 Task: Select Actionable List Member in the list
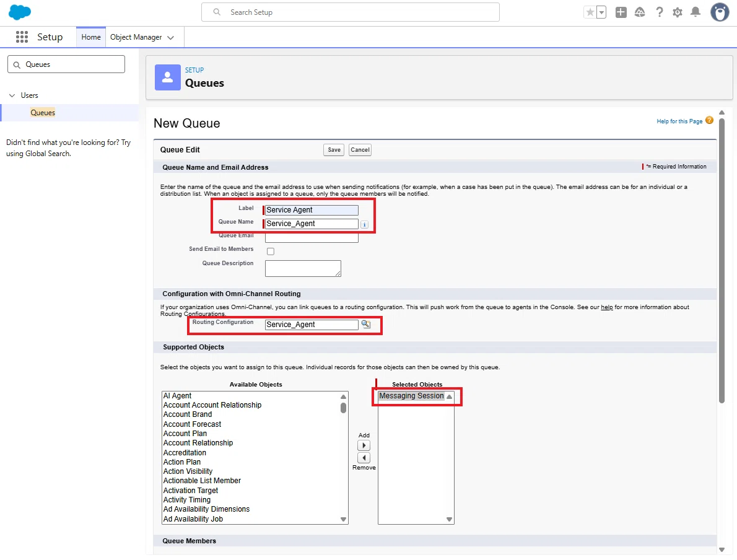(x=202, y=481)
